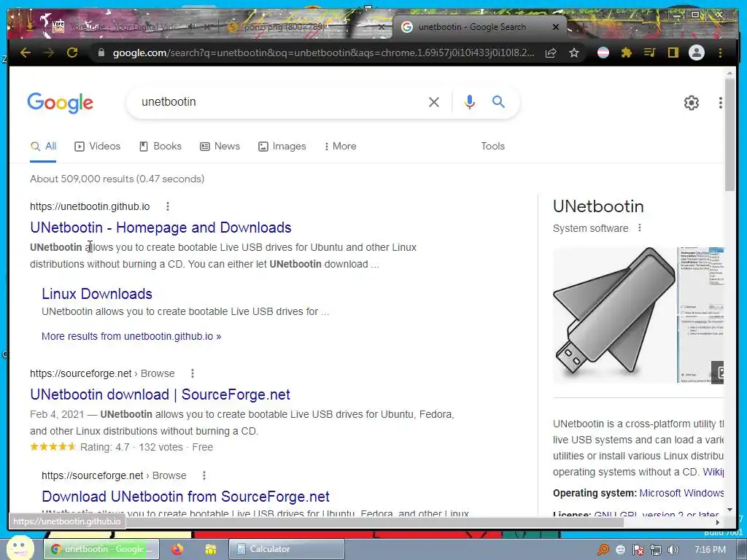Toggle the Chrome side panel icon
This screenshot has height=560, width=747.
coord(673,52)
